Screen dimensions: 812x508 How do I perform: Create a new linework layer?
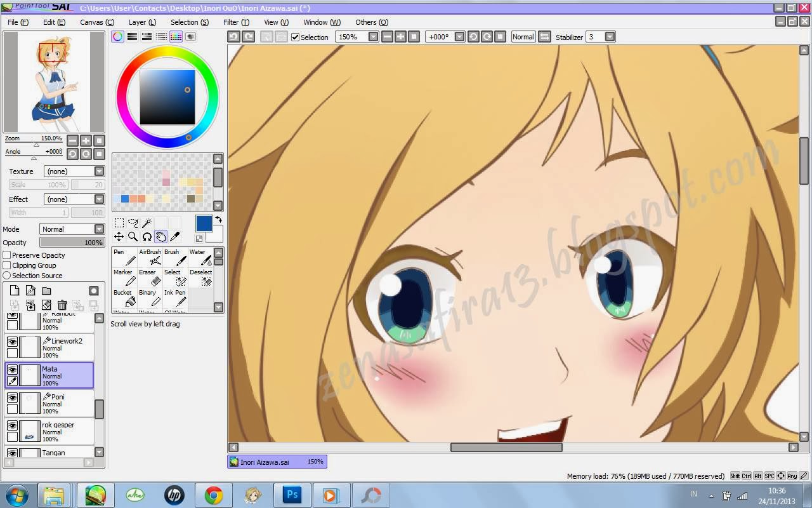pos(30,291)
